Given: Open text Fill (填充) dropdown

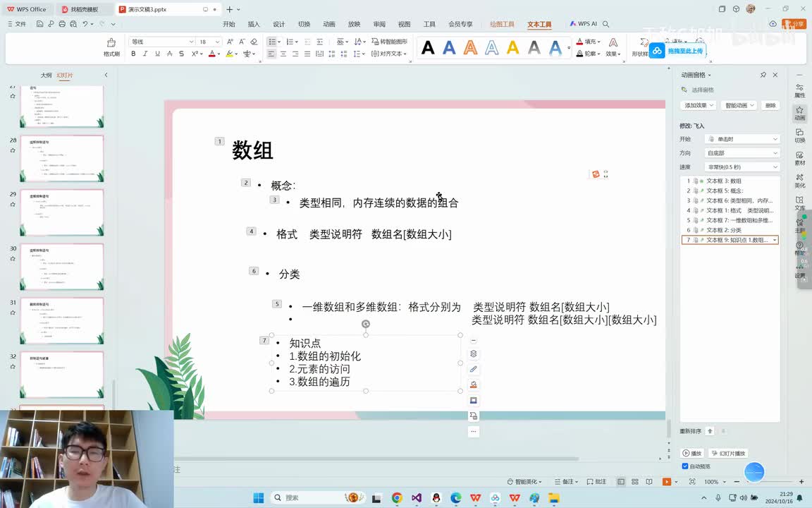Looking at the screenshot, I should click(589, 42).
